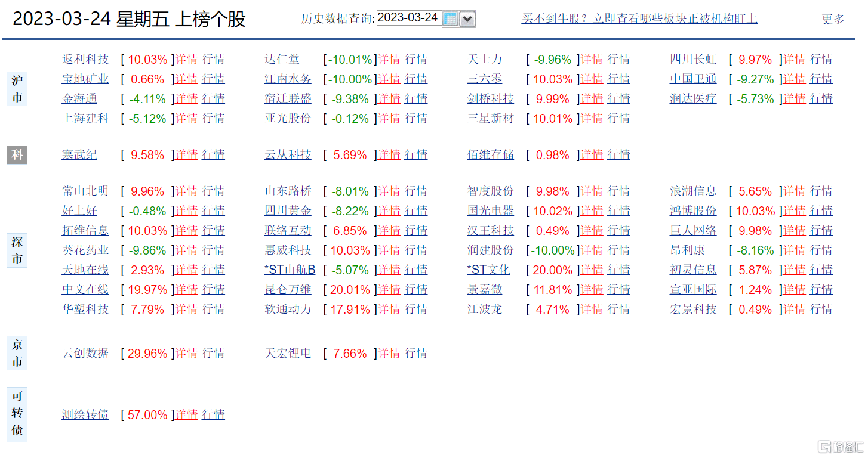Image resolution: width=868 pixels, height=458 pixels.
Task: Open stock link 宣亚国际
Action: click(x=693, y=290)
